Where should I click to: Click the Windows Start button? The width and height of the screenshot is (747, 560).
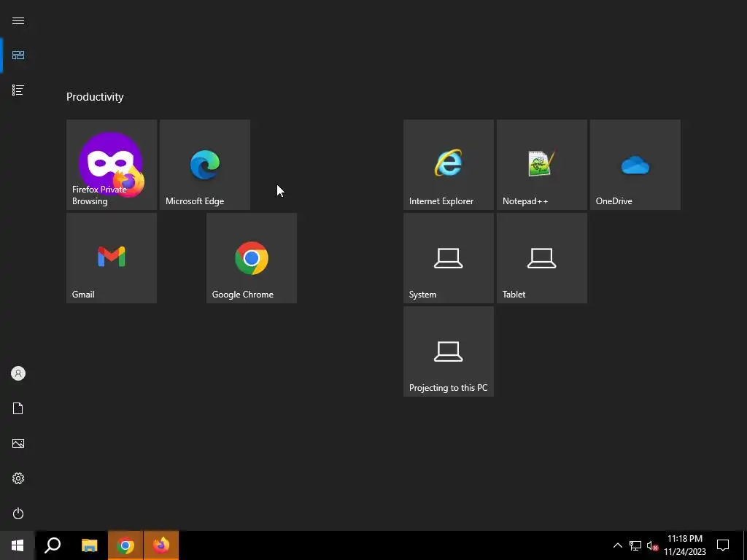pos(18,545)
